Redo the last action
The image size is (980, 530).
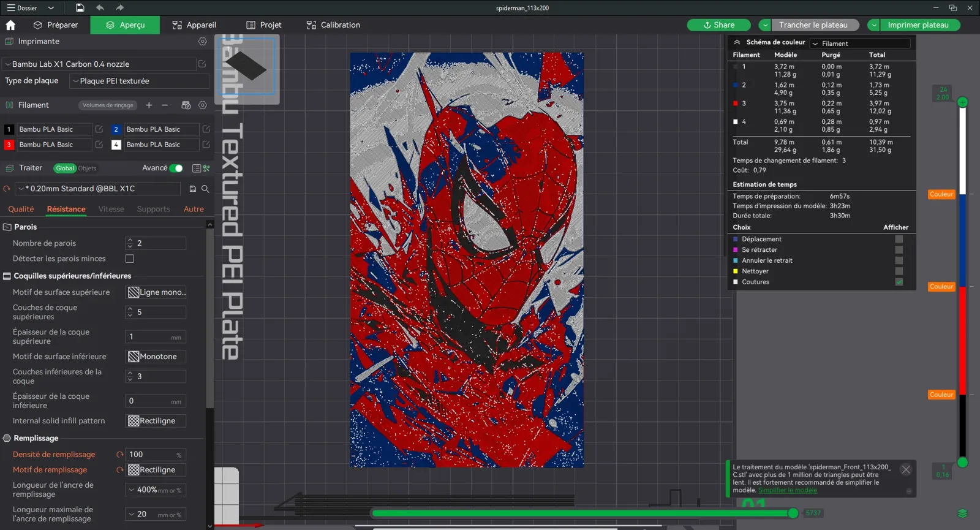pos(120,8)
